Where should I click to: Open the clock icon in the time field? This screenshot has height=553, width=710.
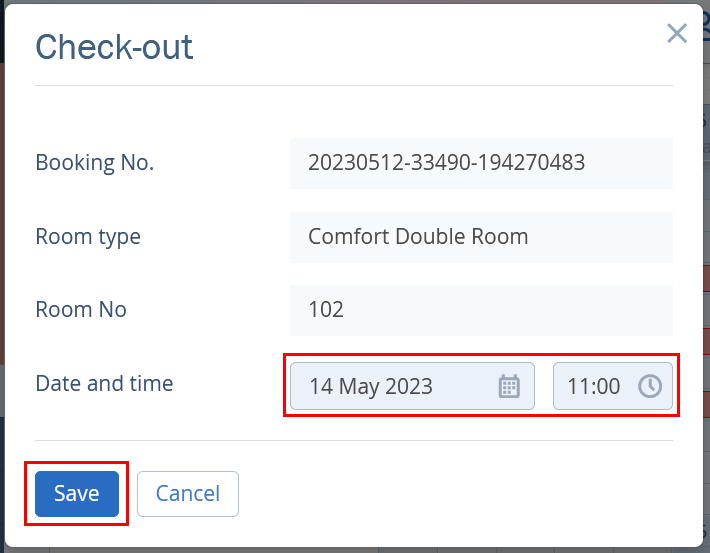pos(650,386)
